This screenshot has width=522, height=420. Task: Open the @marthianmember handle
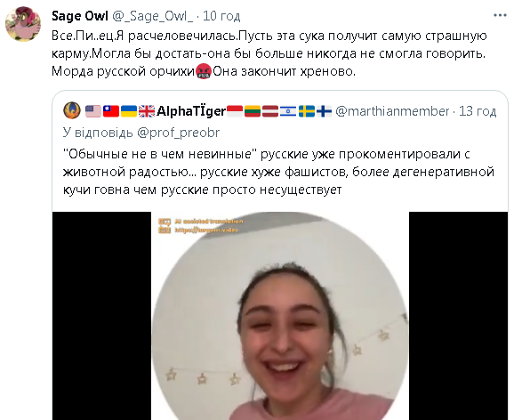click(x=392, y=111)
